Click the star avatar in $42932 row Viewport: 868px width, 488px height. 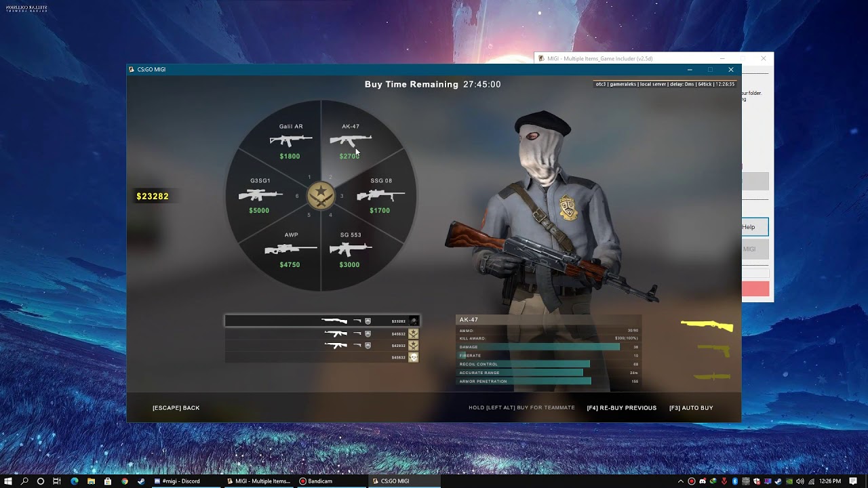[414, 346]
